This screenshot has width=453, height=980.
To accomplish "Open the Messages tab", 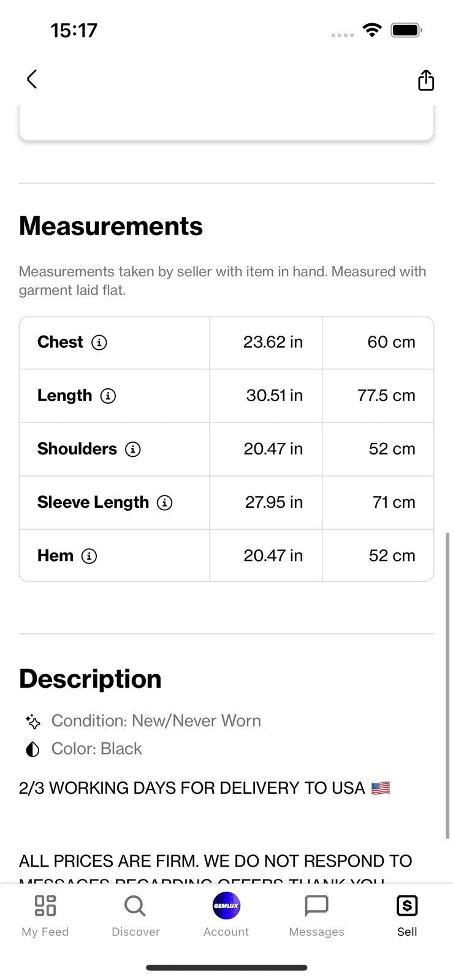I will pos(317,916).
